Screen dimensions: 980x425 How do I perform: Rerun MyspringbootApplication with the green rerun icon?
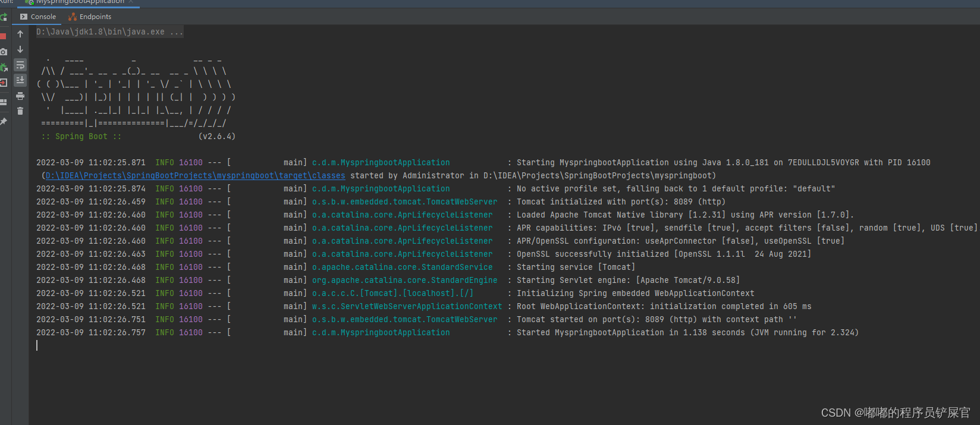tap(3, 17)
